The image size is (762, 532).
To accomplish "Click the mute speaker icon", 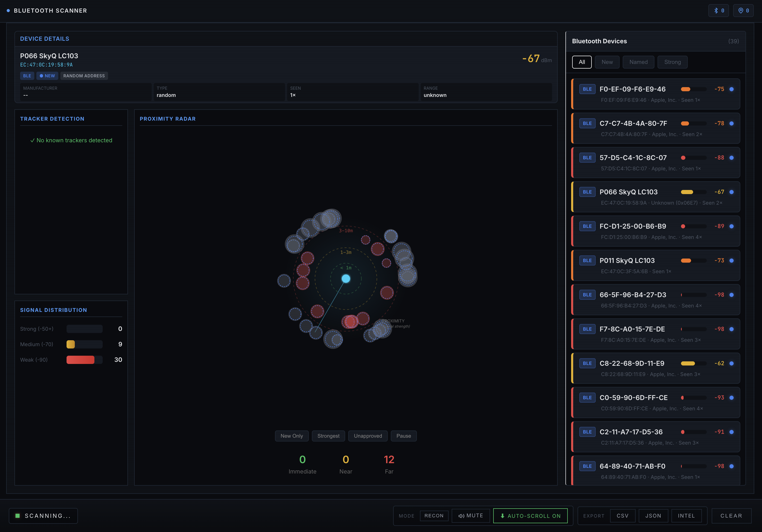I will tap(461, 516).
